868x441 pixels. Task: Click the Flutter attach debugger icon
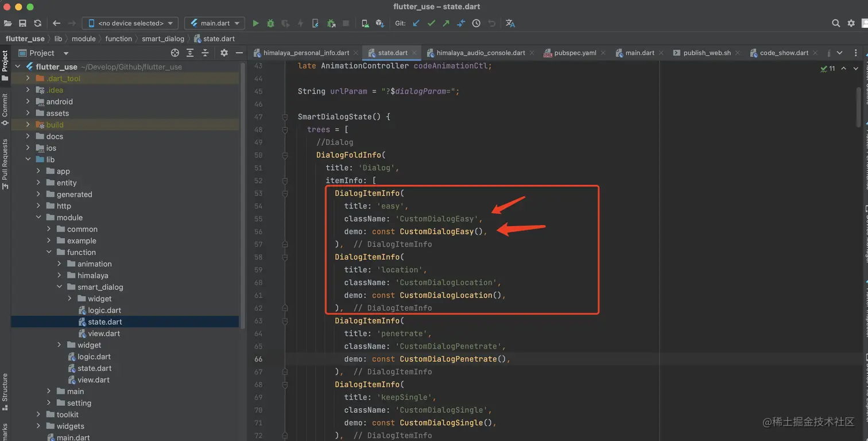click(315, 23)
